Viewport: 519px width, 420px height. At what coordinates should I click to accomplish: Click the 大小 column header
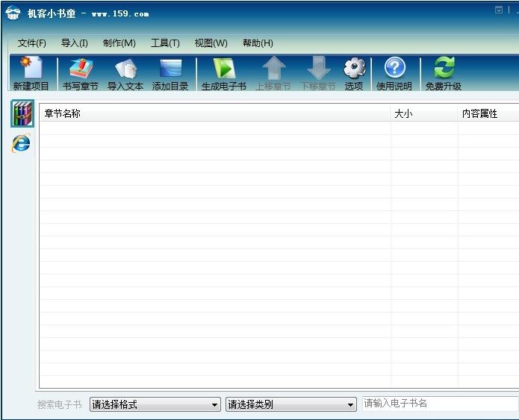423,113
